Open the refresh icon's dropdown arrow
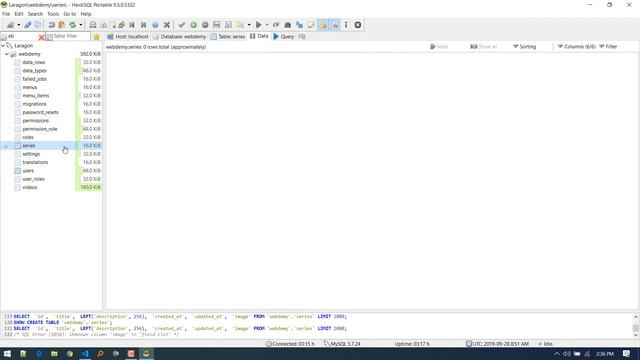 click(x=80, y=25)
